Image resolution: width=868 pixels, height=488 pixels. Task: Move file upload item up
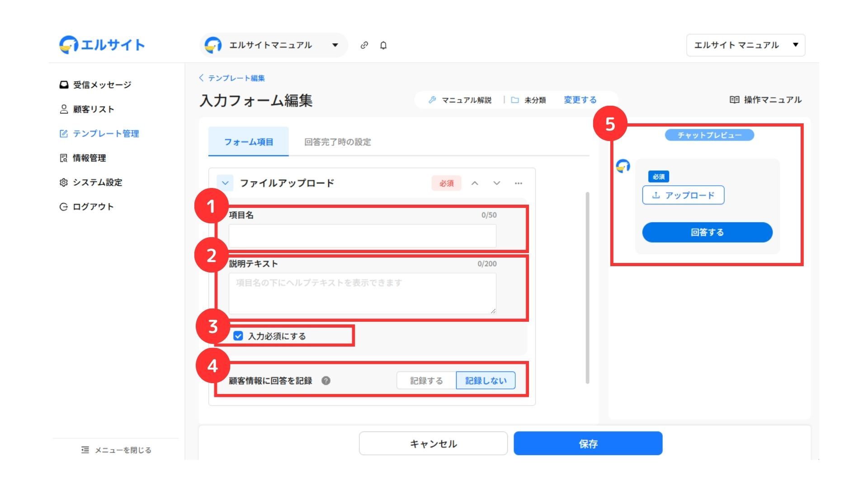click(475, 183)
